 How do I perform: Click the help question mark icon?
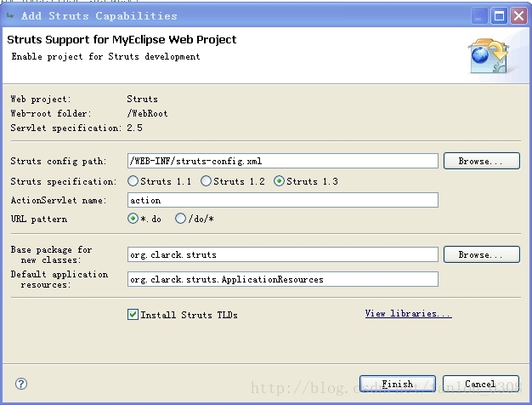pos(21,384)
